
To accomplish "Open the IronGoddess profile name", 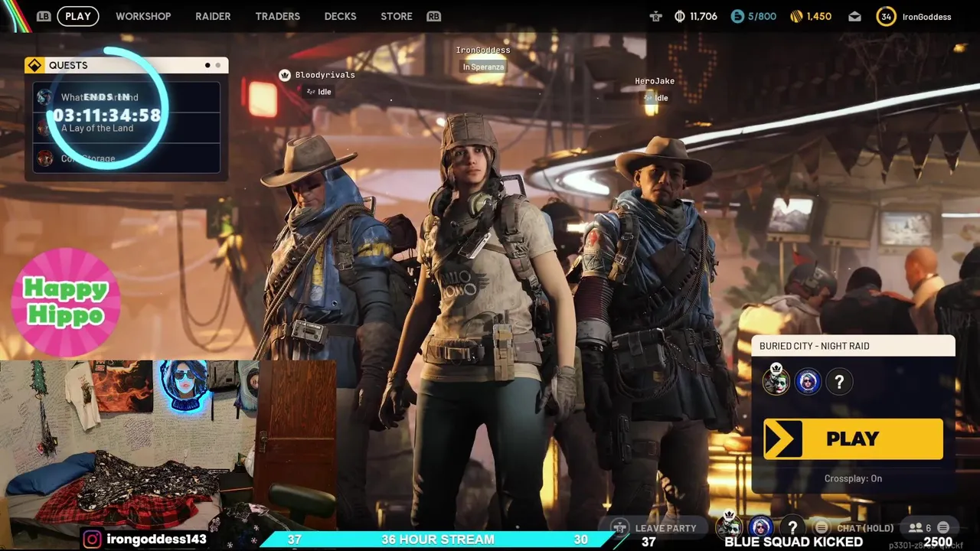I will [926, 16].
